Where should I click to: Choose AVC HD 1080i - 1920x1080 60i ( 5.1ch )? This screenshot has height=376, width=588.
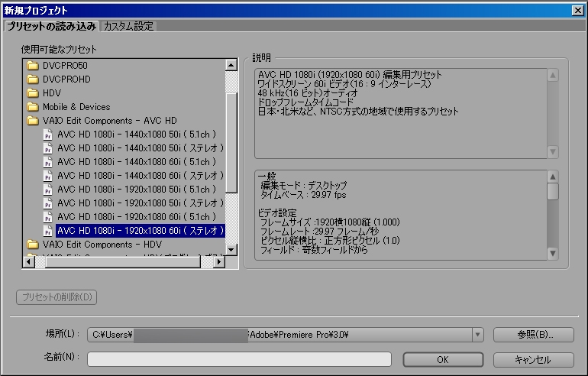pyautogui.click(x=137, y=217)
